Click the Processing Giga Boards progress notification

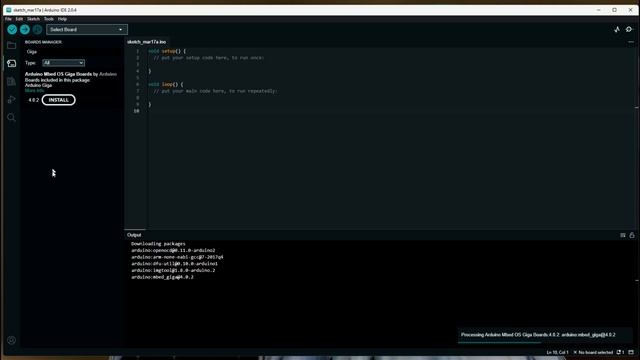click(x=546, y=335)
